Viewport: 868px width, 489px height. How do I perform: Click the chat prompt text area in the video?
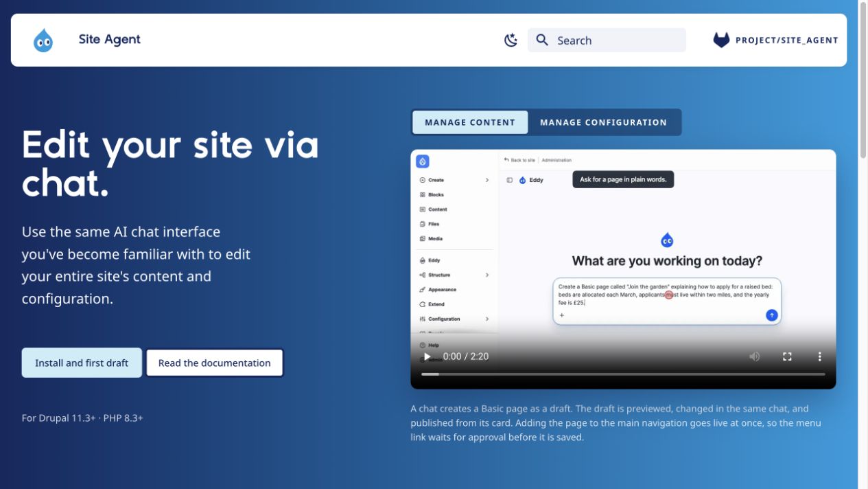point(667,295)
